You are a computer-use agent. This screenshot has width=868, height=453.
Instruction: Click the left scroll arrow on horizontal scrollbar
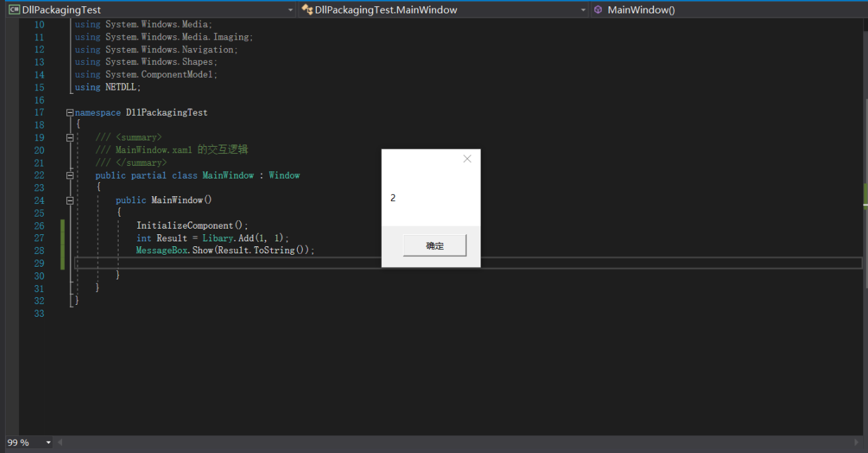coord(59,442)
